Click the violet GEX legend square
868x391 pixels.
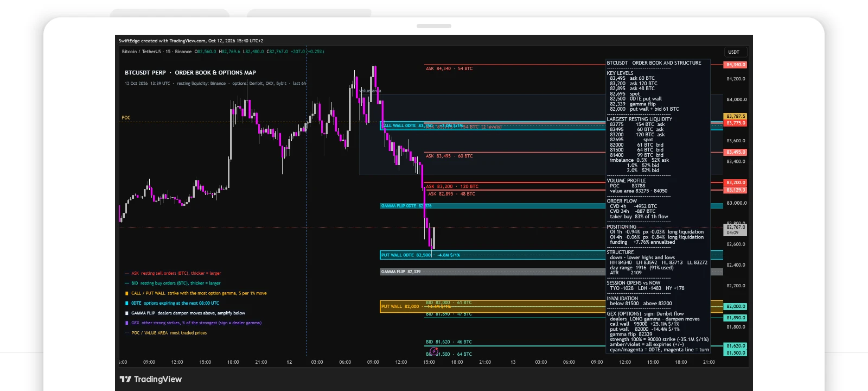[127, 323]
